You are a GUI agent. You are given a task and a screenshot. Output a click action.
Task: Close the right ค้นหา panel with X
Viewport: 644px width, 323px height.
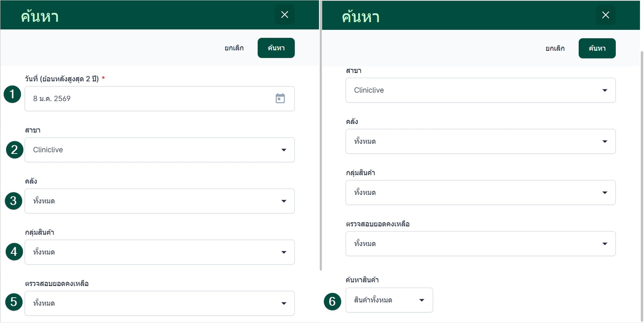pyautogui.click(x=605, y=15)
